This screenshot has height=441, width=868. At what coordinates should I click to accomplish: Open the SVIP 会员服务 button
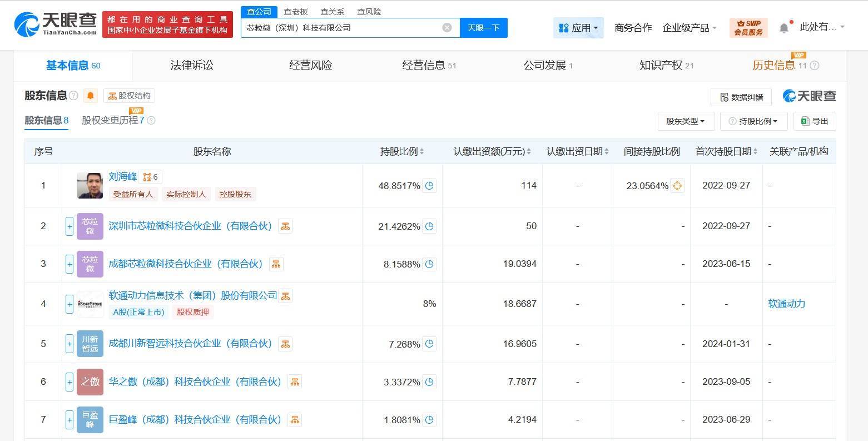(748, 28)
